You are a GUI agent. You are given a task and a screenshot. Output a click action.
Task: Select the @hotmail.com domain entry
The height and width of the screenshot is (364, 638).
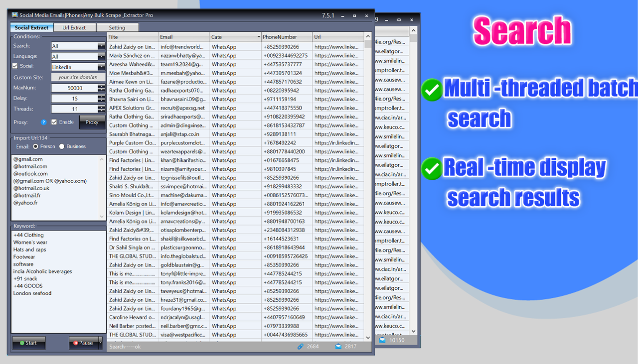tap(30, 166)
